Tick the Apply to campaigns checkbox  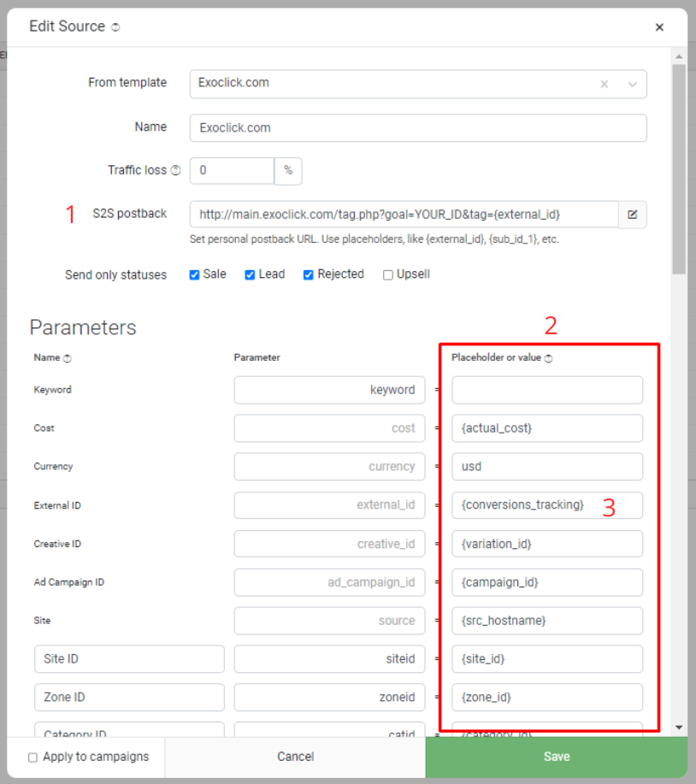point(33,757)
